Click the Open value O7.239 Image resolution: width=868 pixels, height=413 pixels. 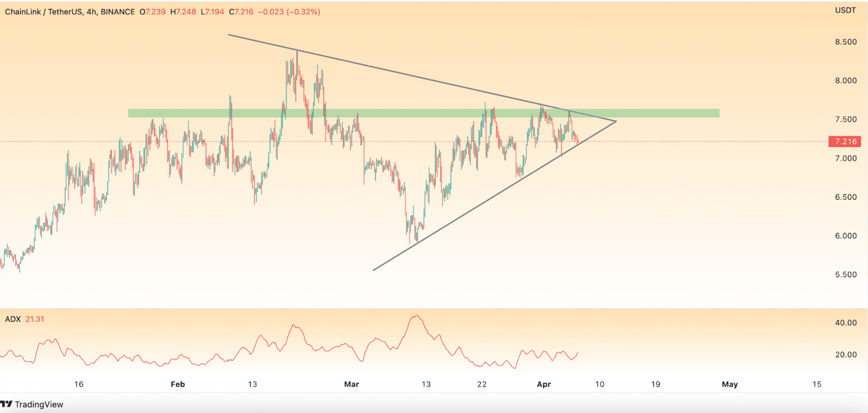click(x=152, y=12)
